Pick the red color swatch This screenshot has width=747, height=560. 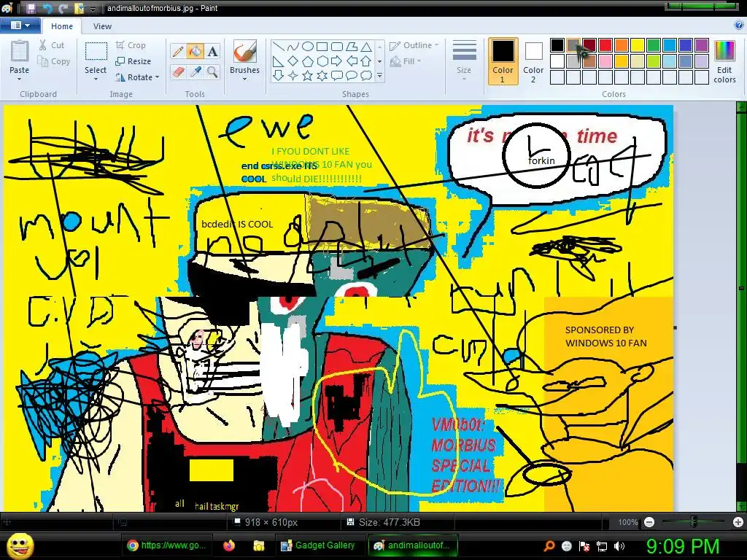click(605, 45)
